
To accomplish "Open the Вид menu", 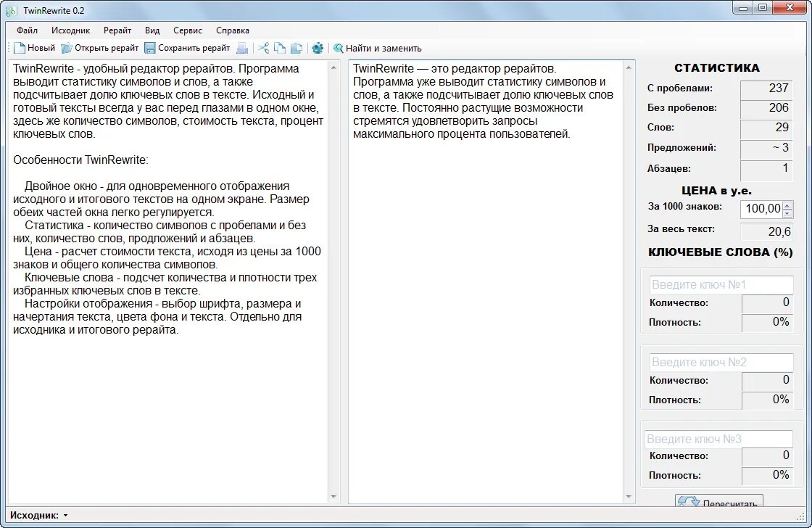I will [x=152, y=30].
